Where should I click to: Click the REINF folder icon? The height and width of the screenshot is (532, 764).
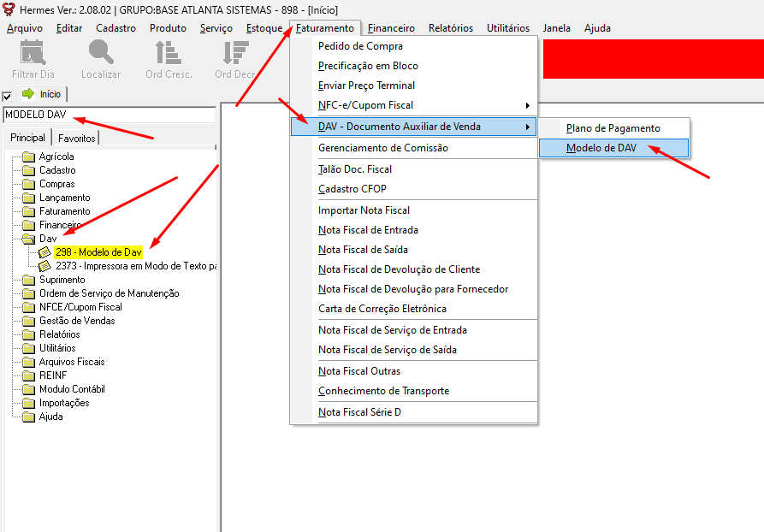pyautogui.click(x=29, y=375)
